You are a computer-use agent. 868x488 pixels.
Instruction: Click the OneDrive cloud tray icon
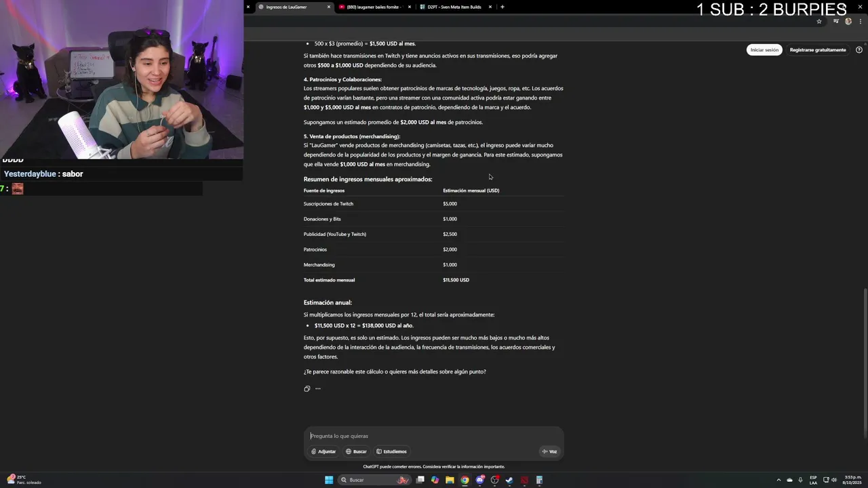click(x=789, y=480)
